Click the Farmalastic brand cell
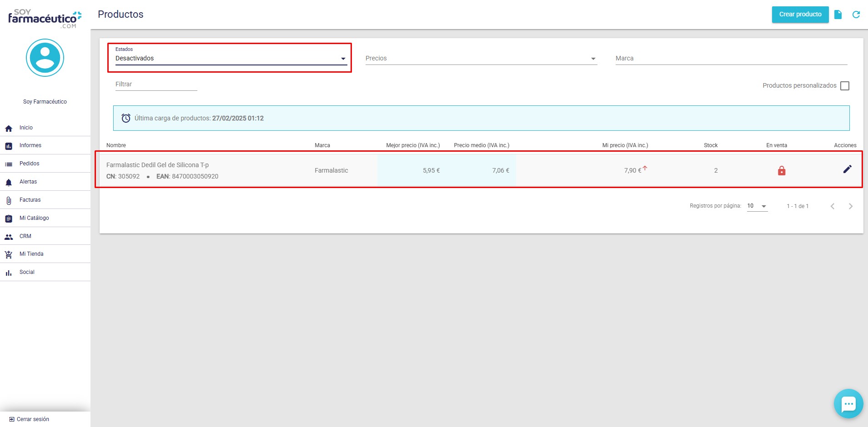Screen dimensions: 868x427 [331, 171]
